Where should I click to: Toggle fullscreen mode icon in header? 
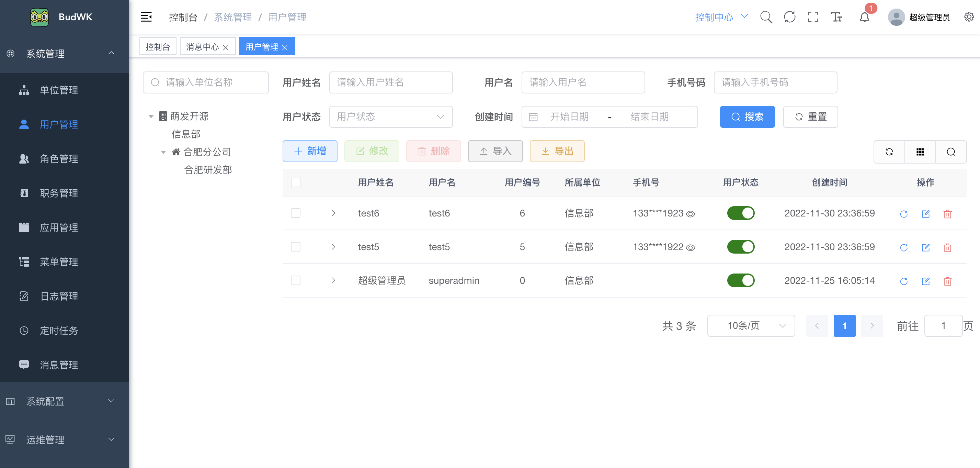click(813, 17)
